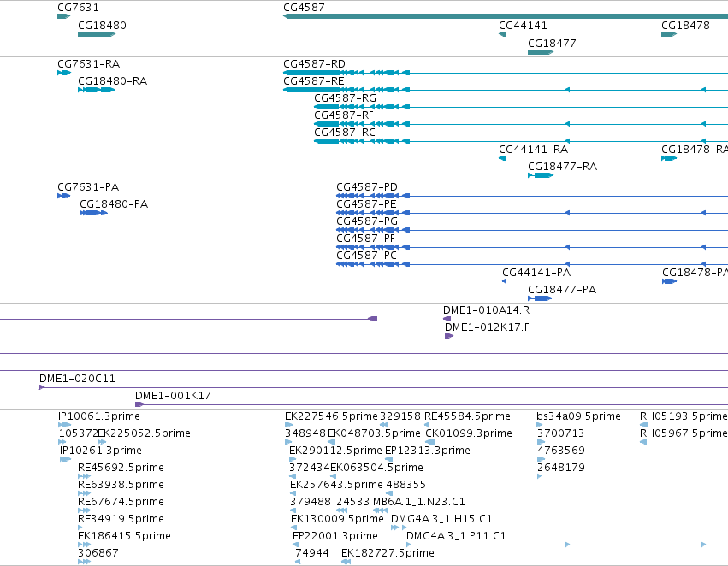Select protein CG4587-PD
Image resolution: width=728 pixels, height=566 pixels.
(x=367, y=187)
